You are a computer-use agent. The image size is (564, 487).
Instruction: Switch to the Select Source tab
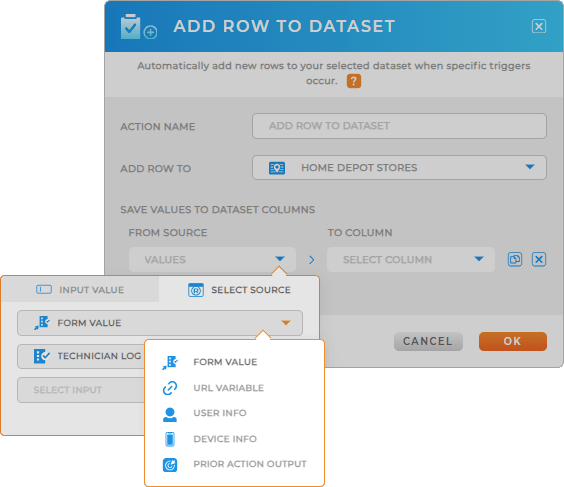coord(239,290)
